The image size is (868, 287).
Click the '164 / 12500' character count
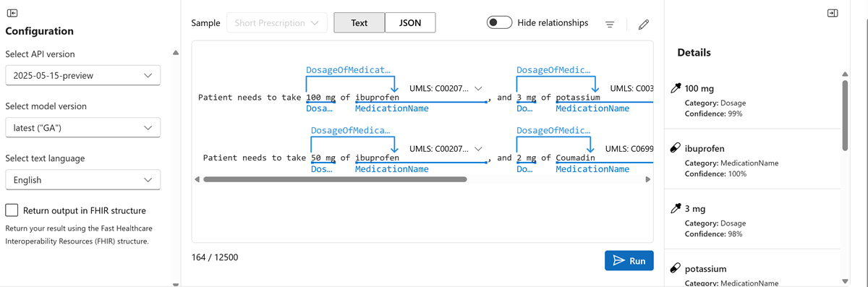(x=215, y=257)
